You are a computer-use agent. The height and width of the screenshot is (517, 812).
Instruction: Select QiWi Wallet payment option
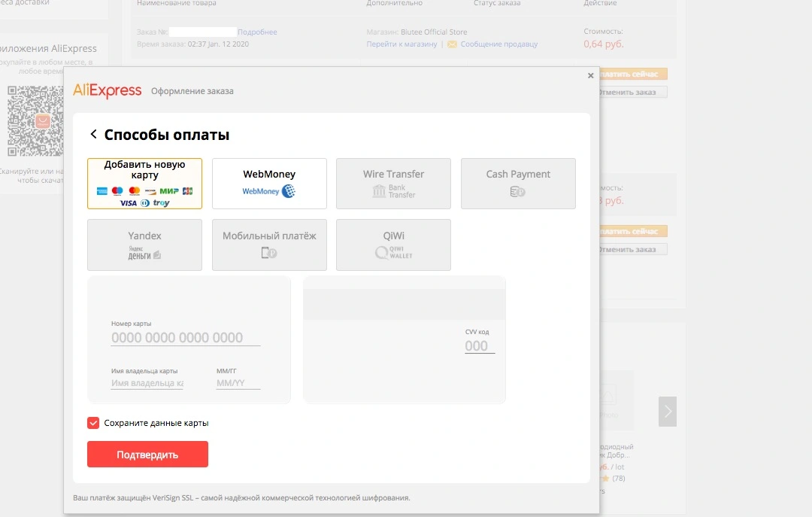coord(393,245)
